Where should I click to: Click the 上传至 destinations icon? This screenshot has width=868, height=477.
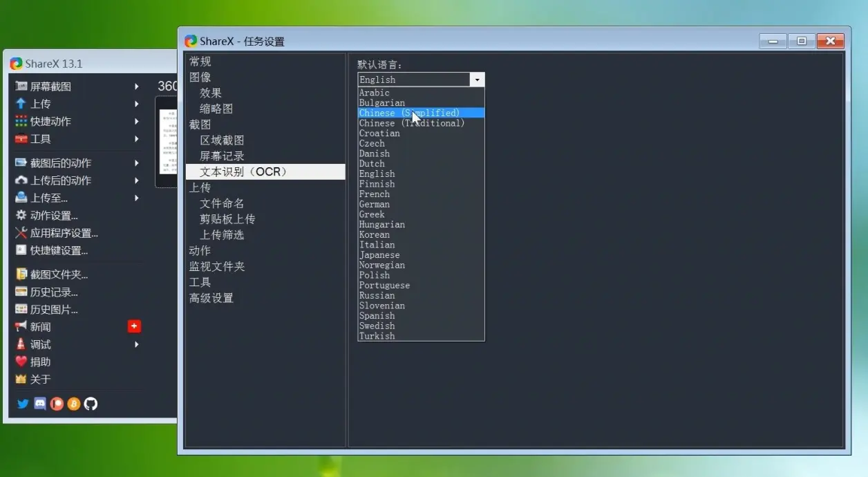(x=21, y=198)
